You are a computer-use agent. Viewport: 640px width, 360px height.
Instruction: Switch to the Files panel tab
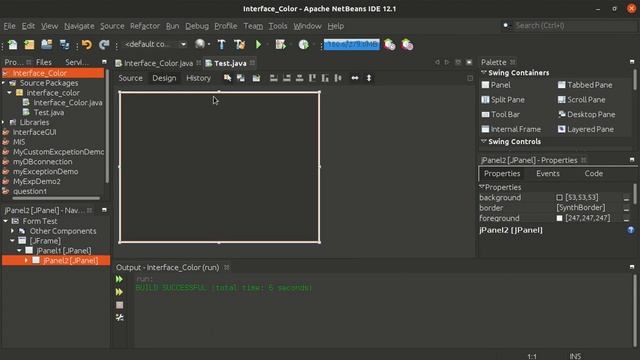coord(44,62)
